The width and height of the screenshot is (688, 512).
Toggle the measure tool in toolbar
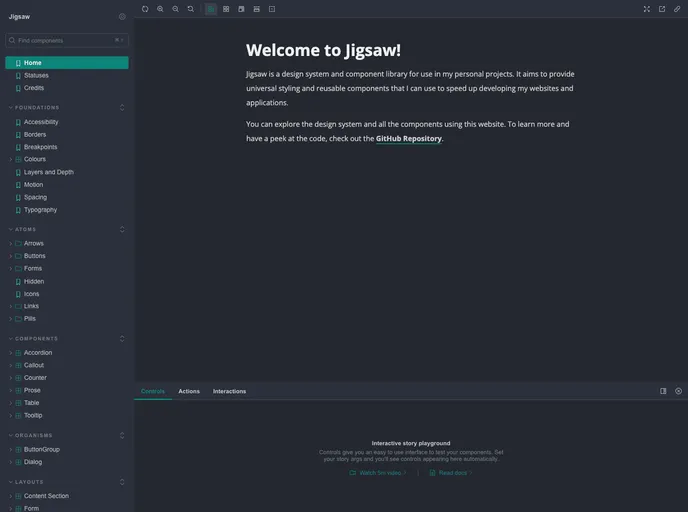[x=256, y=9]
